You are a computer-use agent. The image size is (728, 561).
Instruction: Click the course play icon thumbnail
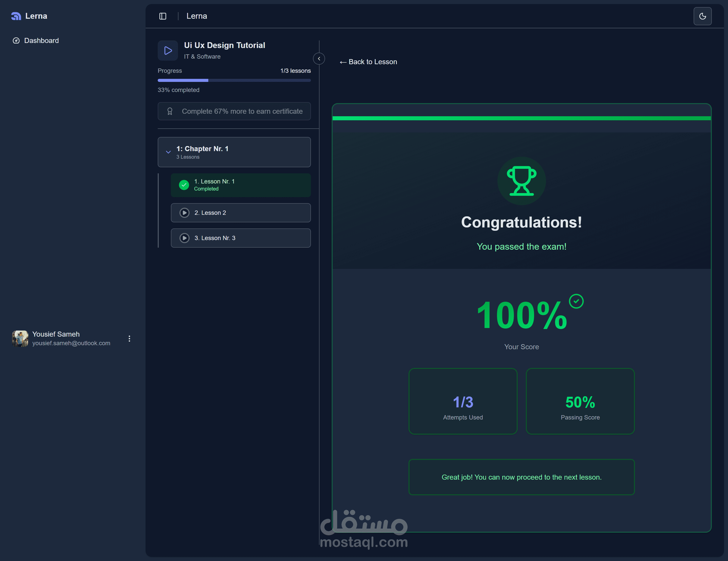(168, 51)
